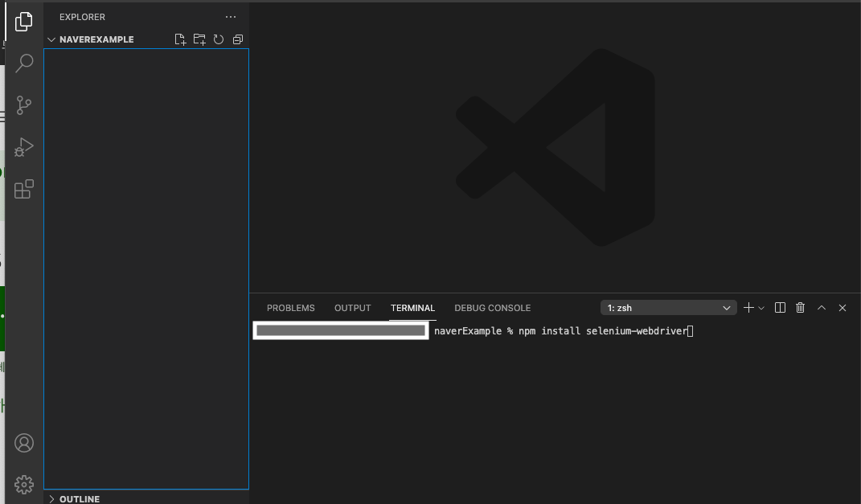Create a new folder in NAVEREXAMPLE
The image size is (861, 504).
tap(199, 39)
